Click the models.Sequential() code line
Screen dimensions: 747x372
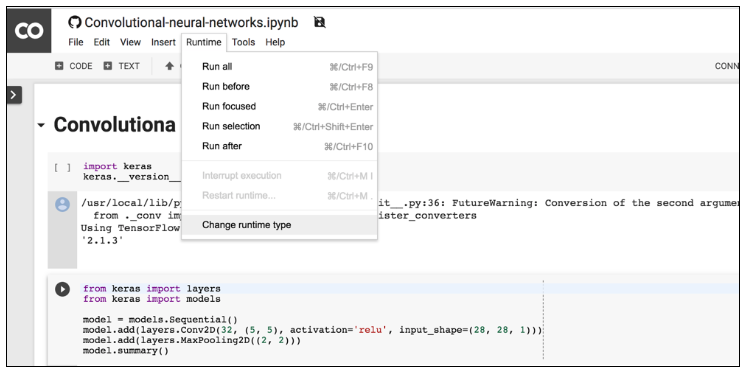(x=160, y=320)
